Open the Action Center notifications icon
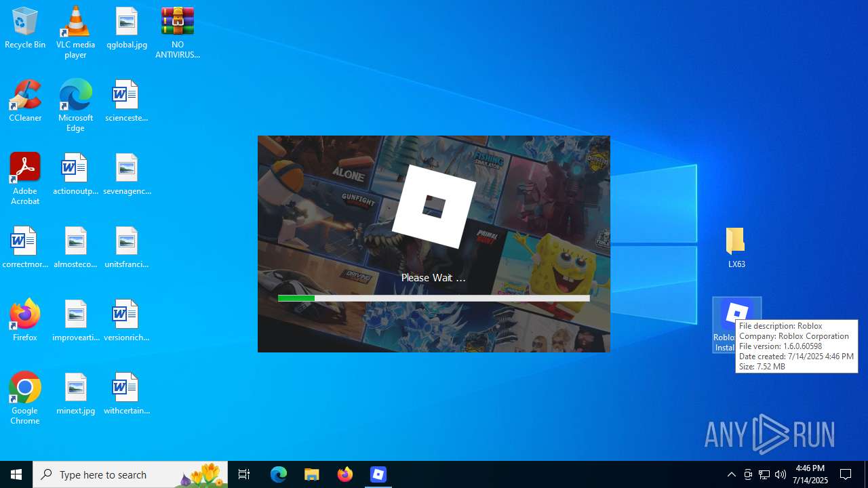The width and height of the screenshot is (868, 488). coord(846,474)
